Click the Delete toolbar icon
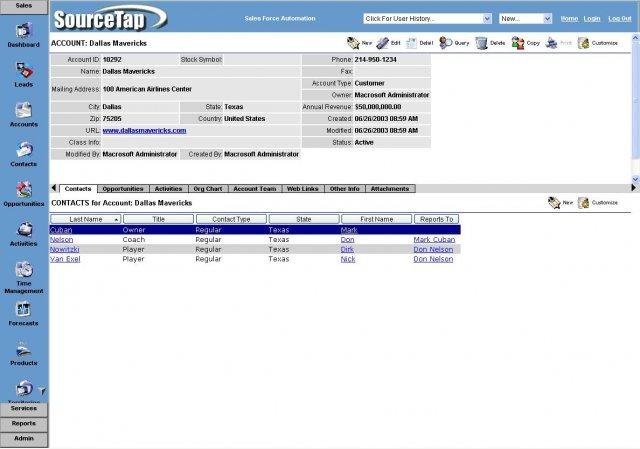The width and height of the screenshot is (640, 449). click(x=482, y=42)
